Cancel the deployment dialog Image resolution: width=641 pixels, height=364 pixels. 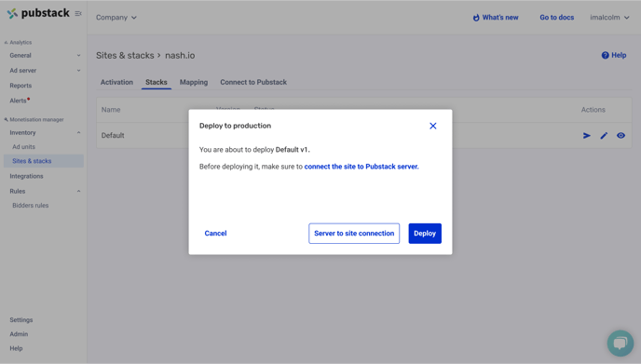(x=215, y=234)
